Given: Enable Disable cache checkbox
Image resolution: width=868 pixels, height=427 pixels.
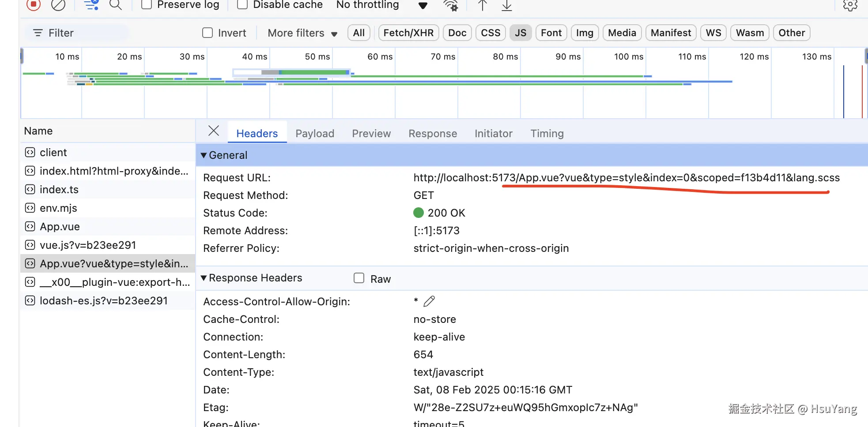Looking at the screenshot, I should click(x=242, y=4).
